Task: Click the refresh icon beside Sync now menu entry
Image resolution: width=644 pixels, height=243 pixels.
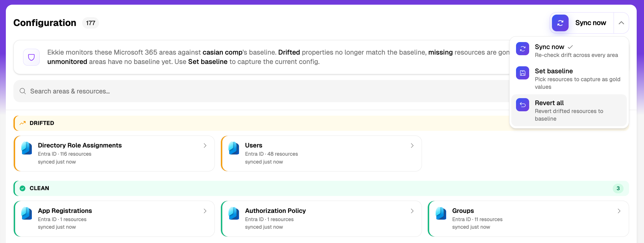Action: pos(522,49)
